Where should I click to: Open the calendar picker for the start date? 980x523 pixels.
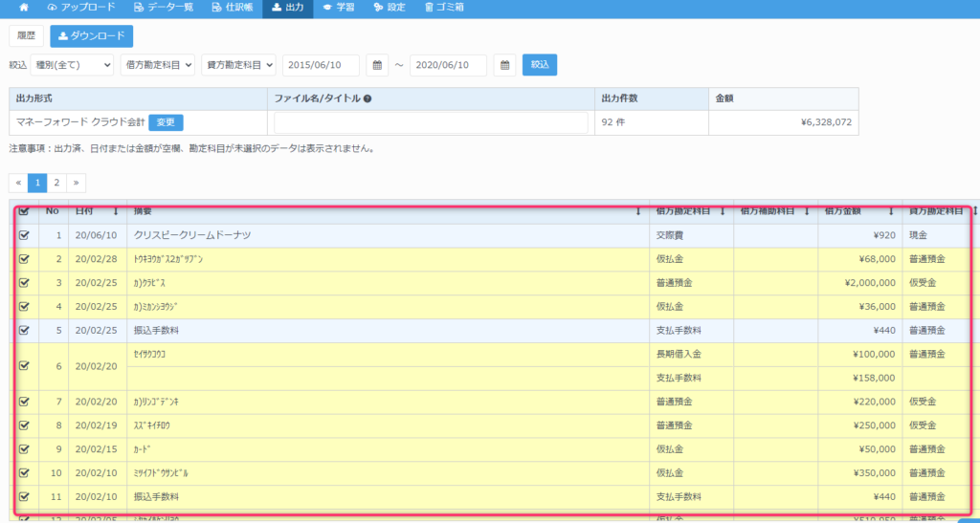378,65
